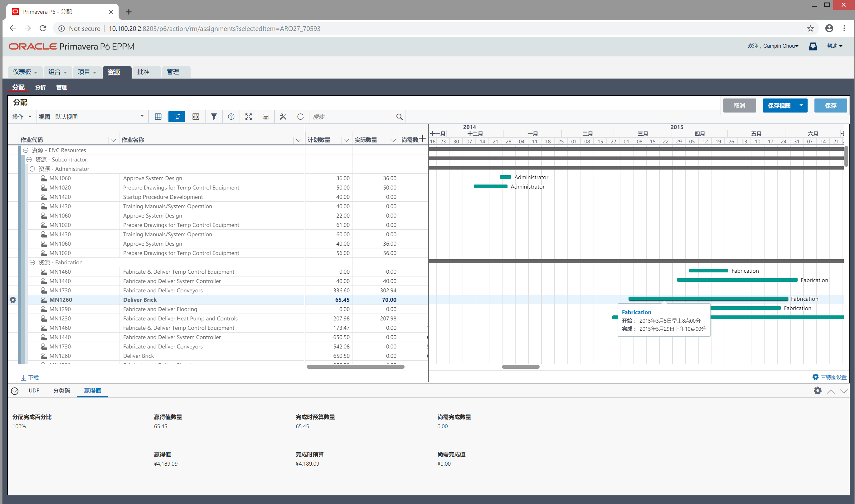
Task: Click the refresh icon in toolbar
Action: point(300,117)
